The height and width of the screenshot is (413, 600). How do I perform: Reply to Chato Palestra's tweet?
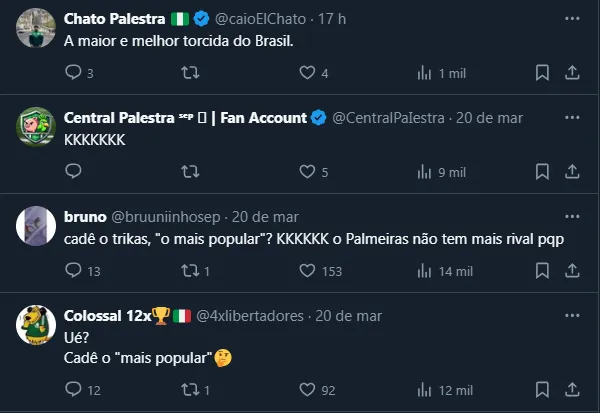coord(73,73)
